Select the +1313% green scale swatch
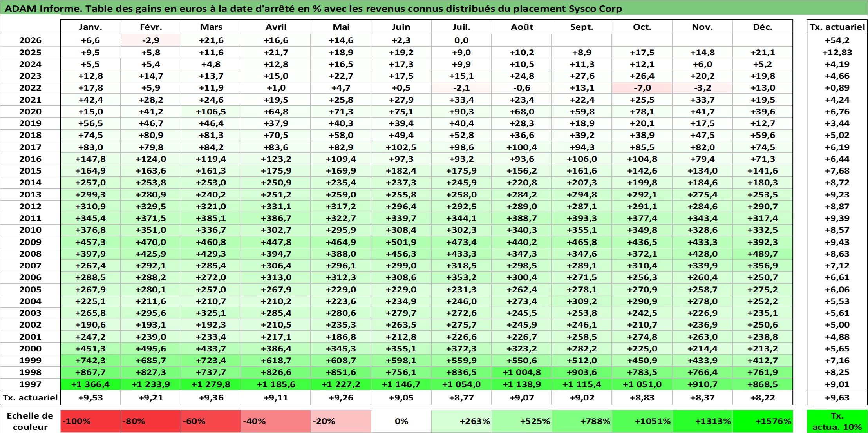Image resolution: width=868 pixels, height=433 pixels. [703, 421]
